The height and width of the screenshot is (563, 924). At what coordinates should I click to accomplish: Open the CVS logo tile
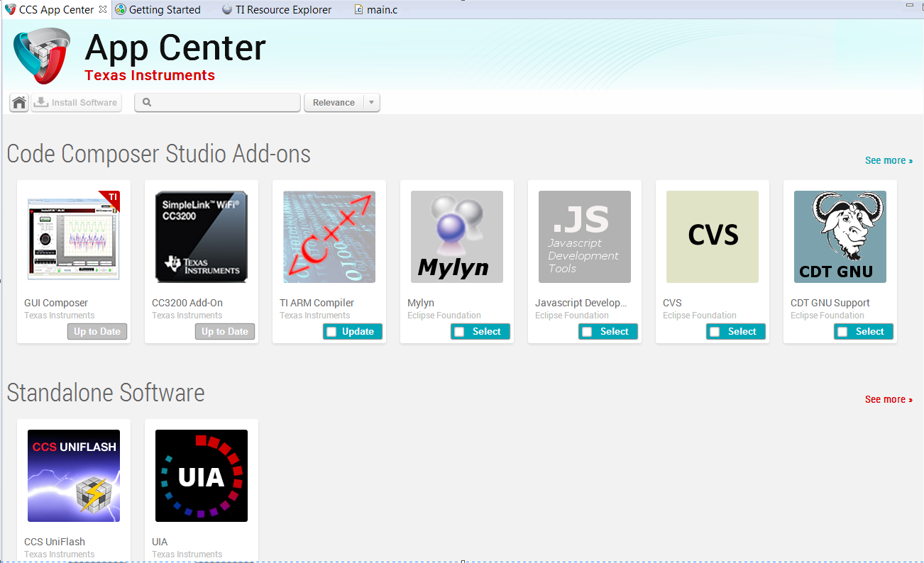coord(713,237)
